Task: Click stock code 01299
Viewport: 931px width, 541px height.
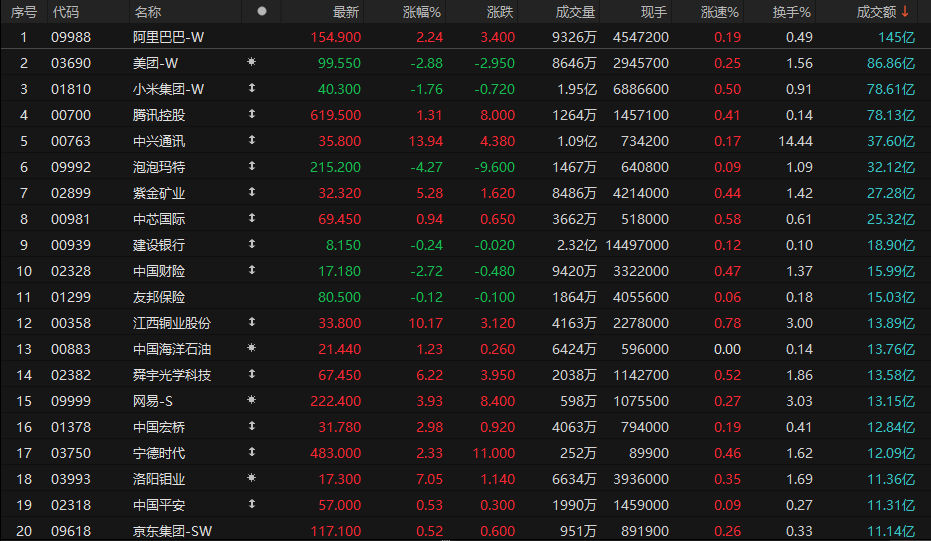Action: (x=71, y=298)
